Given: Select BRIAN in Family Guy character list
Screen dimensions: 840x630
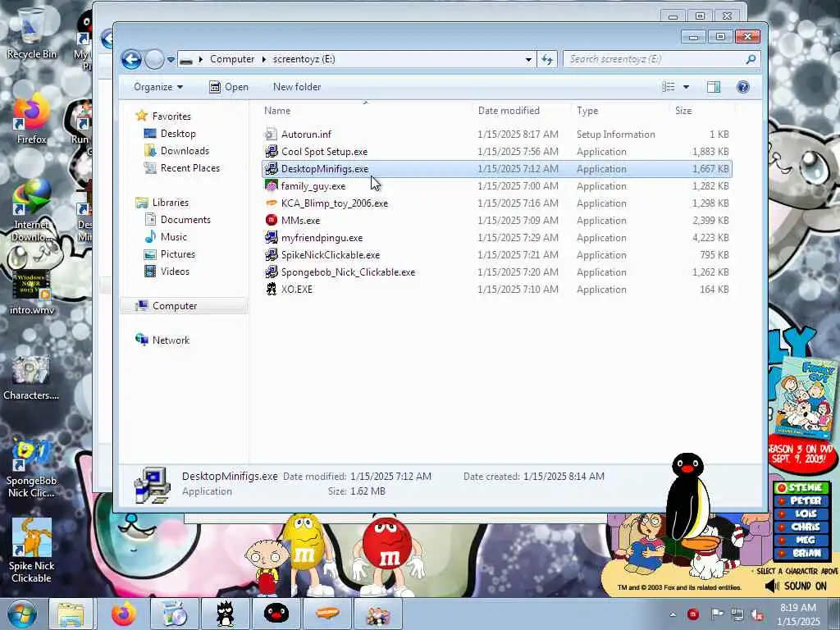Looking at the screenshot, I should (801, 554).
